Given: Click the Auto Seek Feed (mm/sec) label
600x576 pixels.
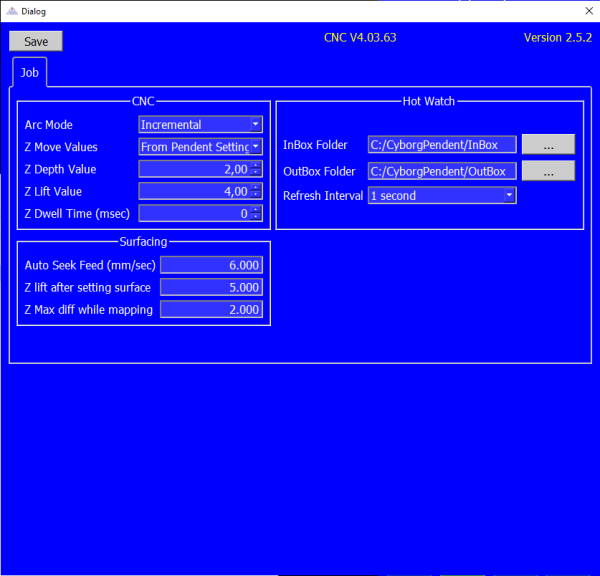Looking at the screenshot, I should 90,265.
